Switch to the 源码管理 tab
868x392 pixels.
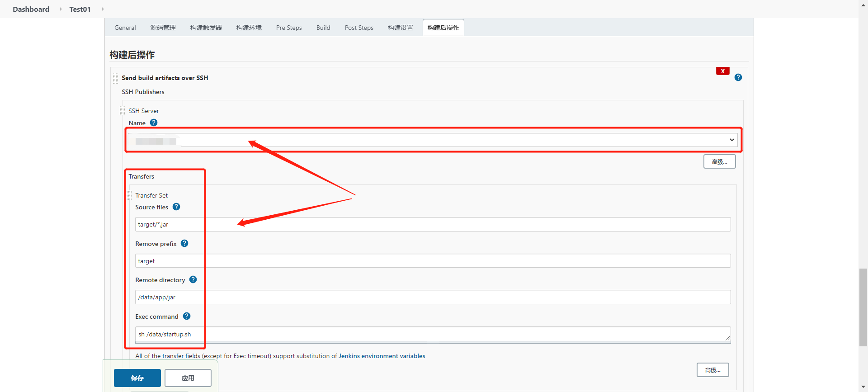[x=163, y=28]
